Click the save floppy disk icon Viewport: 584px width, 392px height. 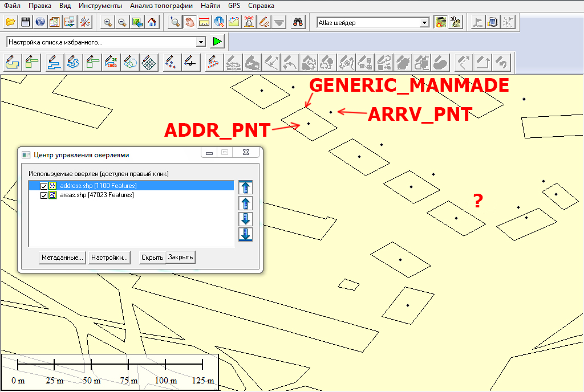coord(26,22)
